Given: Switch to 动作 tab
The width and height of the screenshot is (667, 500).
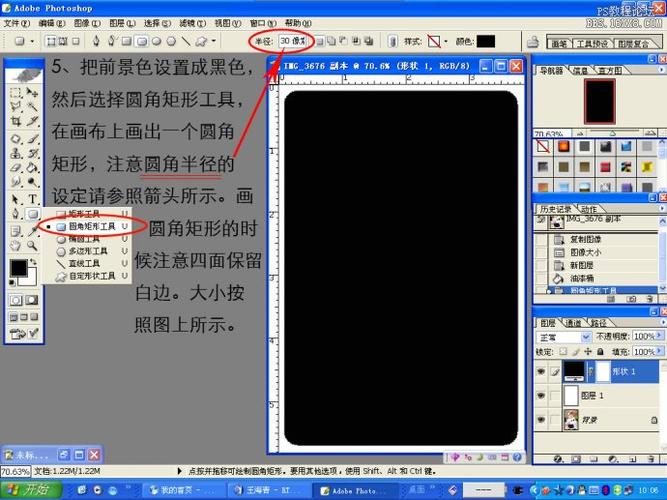Looking at the screenshot, I should (589, 209).
